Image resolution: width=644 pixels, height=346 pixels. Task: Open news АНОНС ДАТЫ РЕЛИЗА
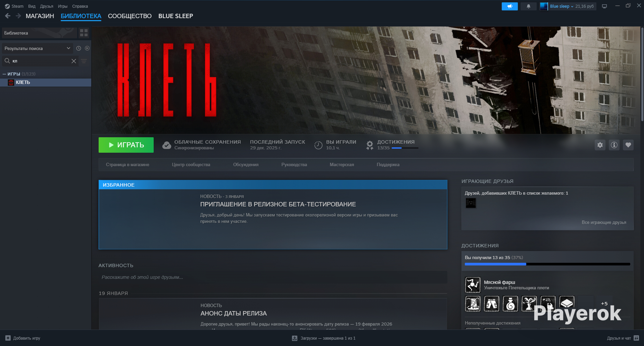pyautogui.click(x=234, y=313)
